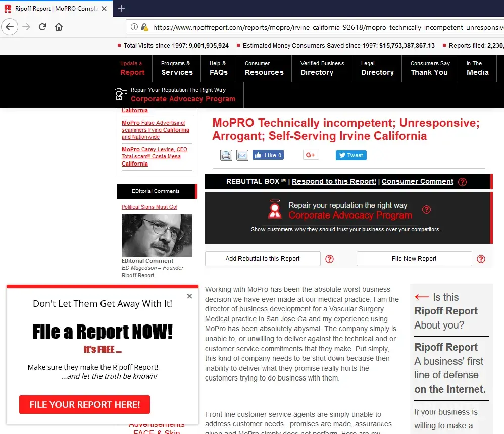The width and height of the screenshot is (504, 434).
Task: Click the Add Rebuttal to this Report button
Action: click(263, 259)
